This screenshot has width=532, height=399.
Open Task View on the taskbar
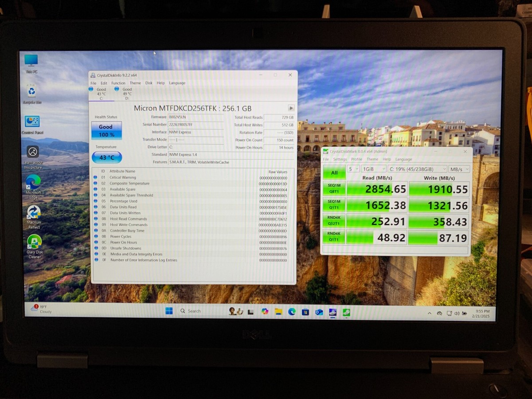tap(250, 311)
